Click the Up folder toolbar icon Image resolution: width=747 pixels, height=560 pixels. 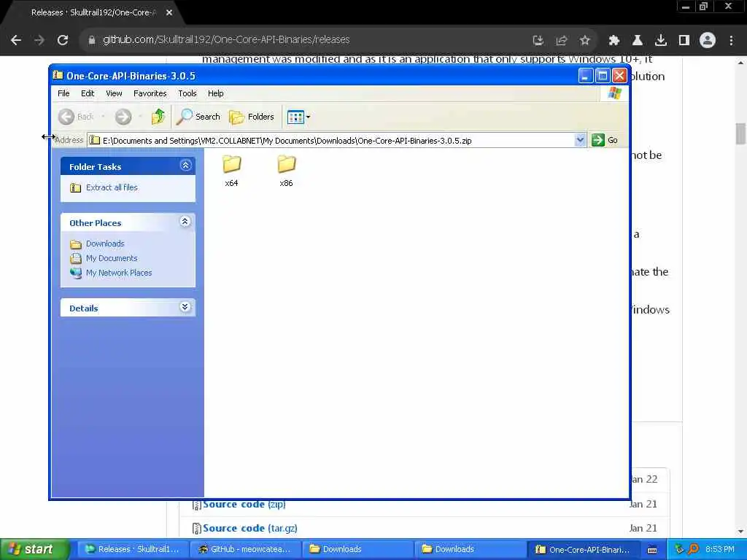tap(158, 117)
